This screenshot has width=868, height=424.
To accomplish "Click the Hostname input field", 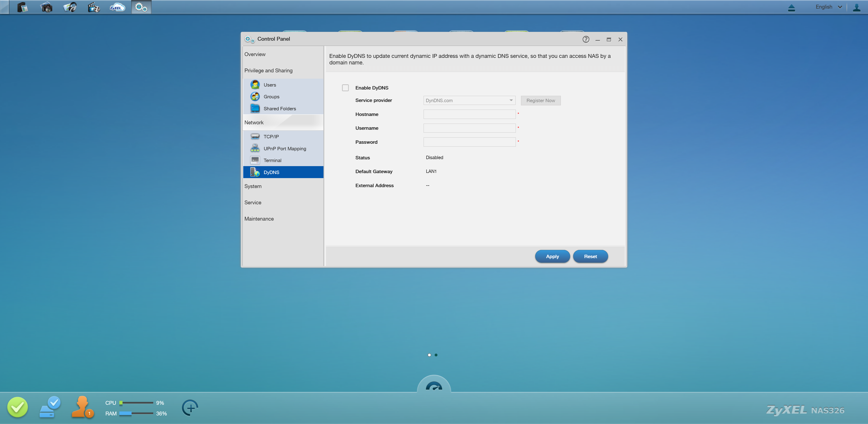I will (469, 114).
